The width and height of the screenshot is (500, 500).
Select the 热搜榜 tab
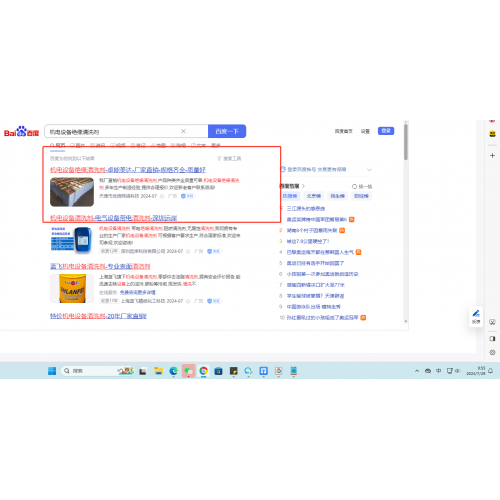point(290,196)
